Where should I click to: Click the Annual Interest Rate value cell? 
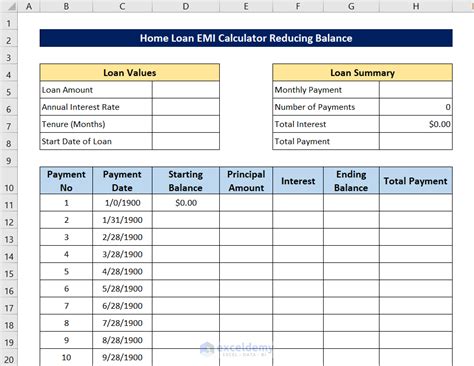point(186,107)
